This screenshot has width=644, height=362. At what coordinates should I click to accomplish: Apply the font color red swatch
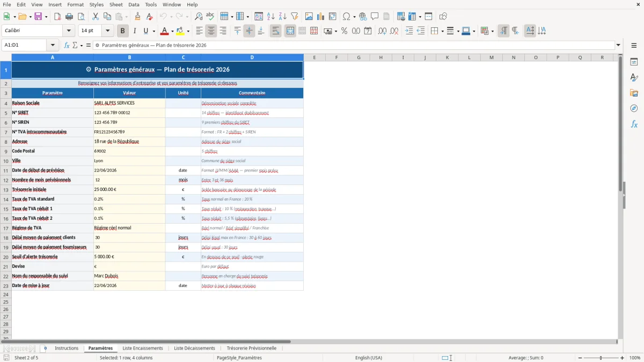point(164,32)
